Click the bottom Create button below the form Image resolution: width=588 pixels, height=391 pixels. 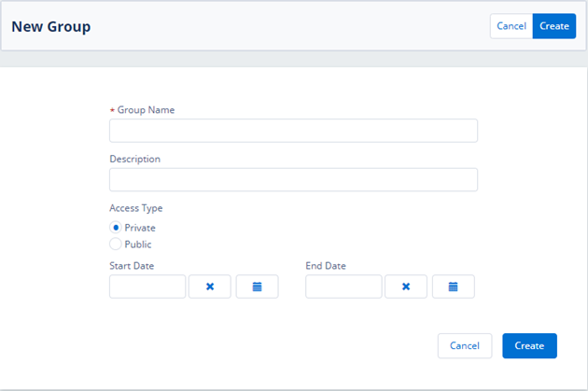click(x=529, y=345)
